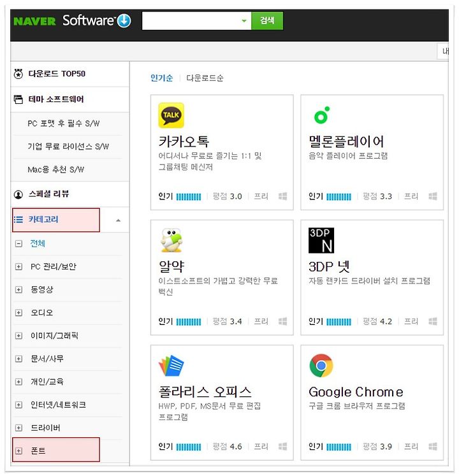Click popularity bar on 3DP 넷 card
The image size is (459, 476).
[x=339, y=322]
